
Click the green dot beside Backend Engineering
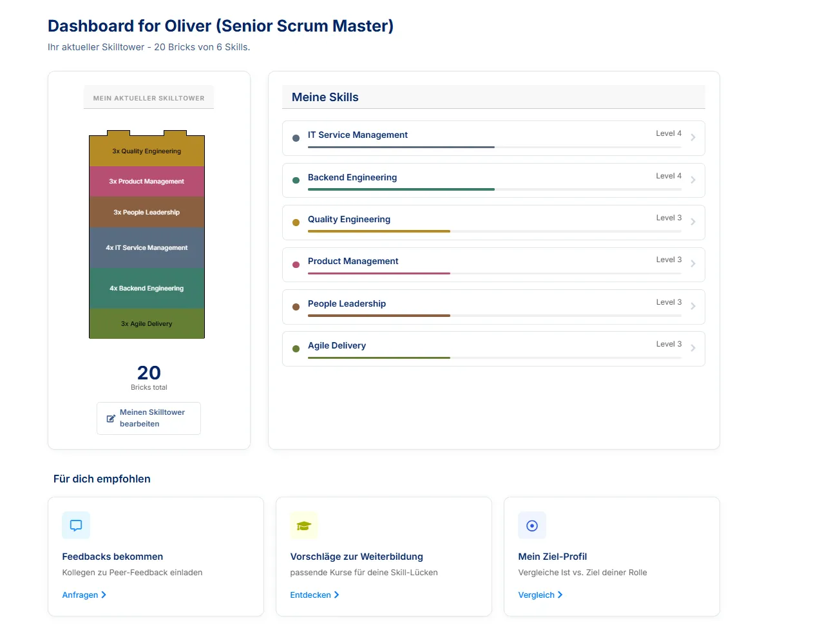296,180
